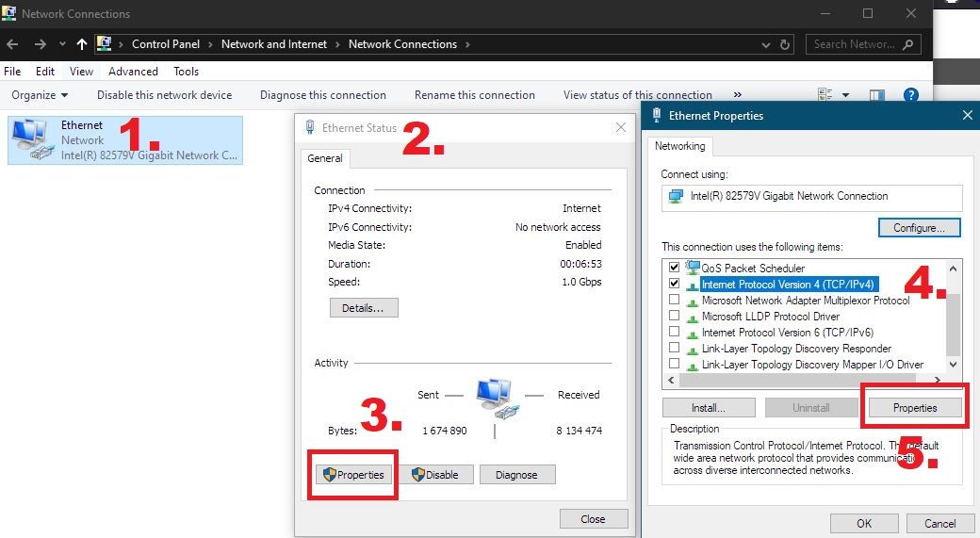Click the change view icon
The width and height of the screenshot is (980, 538).
coord(825,95)
